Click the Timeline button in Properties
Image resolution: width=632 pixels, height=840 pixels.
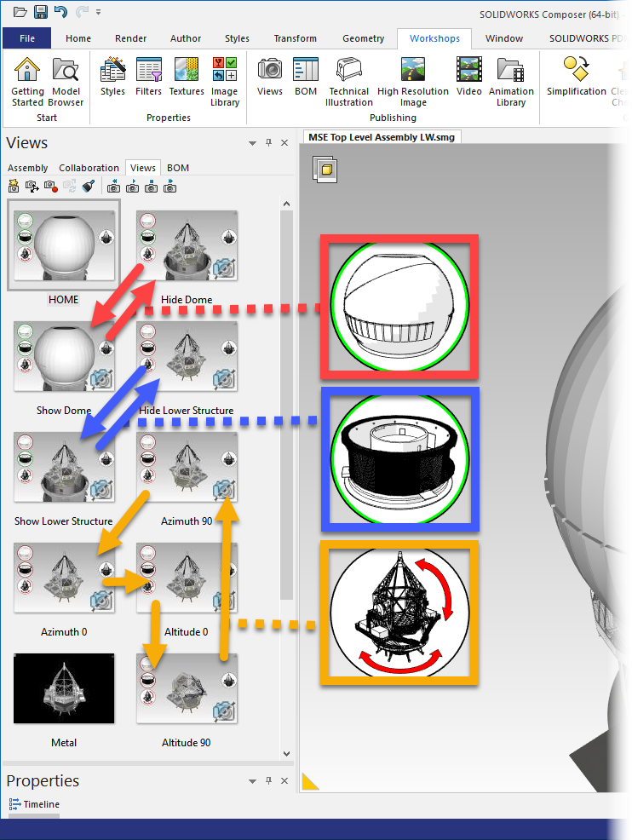coord(34,804)
